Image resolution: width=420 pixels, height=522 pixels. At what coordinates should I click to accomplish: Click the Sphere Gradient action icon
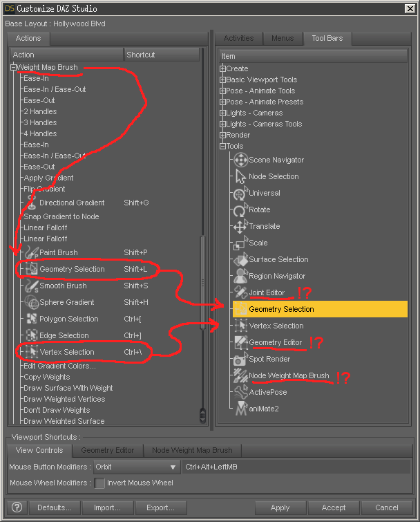[31, 302]
